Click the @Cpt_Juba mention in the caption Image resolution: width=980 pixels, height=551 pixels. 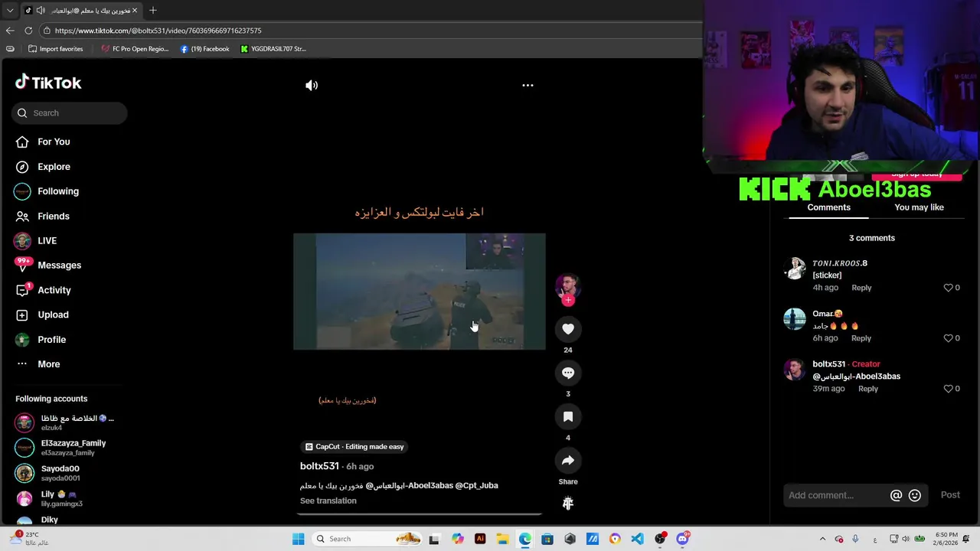(x=477, y=485)
